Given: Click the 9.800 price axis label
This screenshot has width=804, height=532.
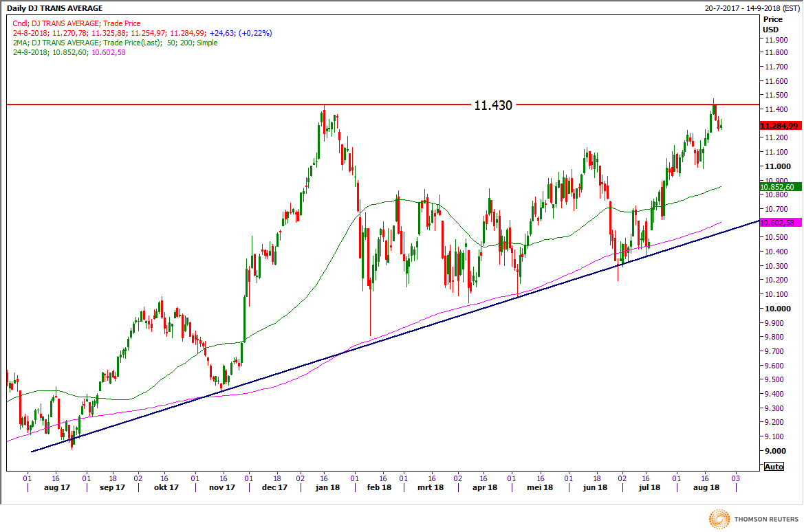Looking at the screenshot, I should point(774,337).
